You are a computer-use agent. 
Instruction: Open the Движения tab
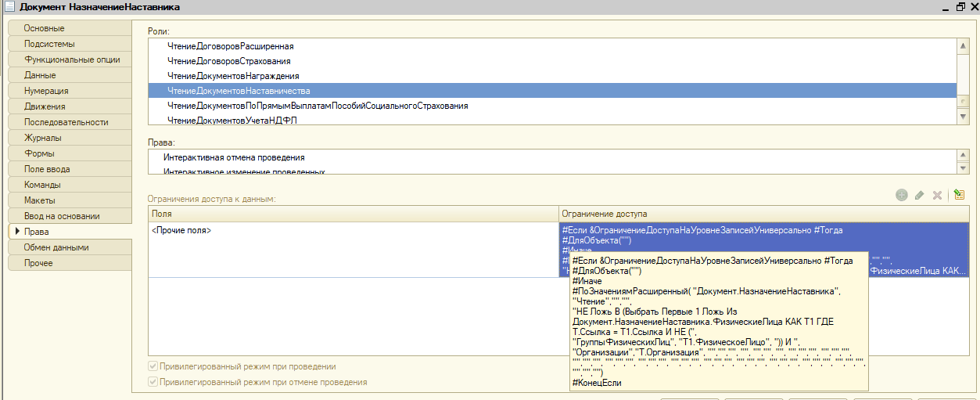pyautogui.click(x=70, y=106)
